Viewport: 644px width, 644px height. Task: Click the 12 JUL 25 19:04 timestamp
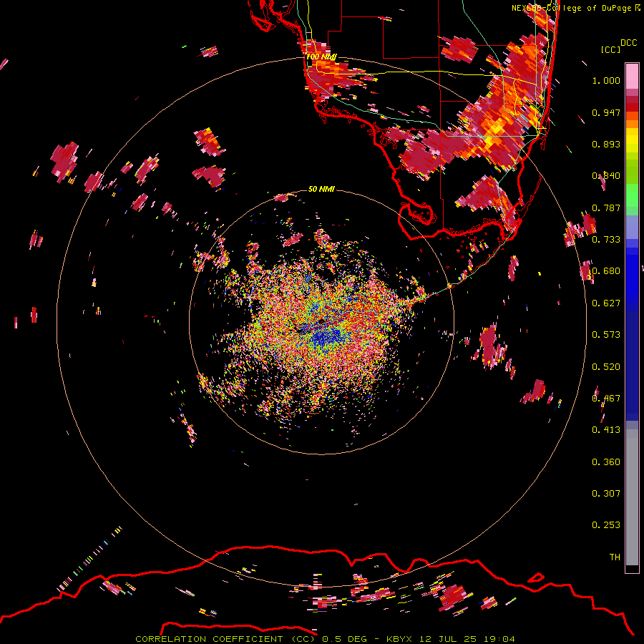[467, 639]
